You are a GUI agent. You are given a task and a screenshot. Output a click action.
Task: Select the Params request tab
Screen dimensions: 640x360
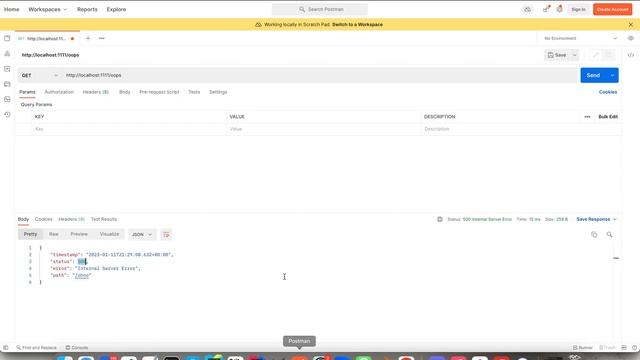coord(27,92)
